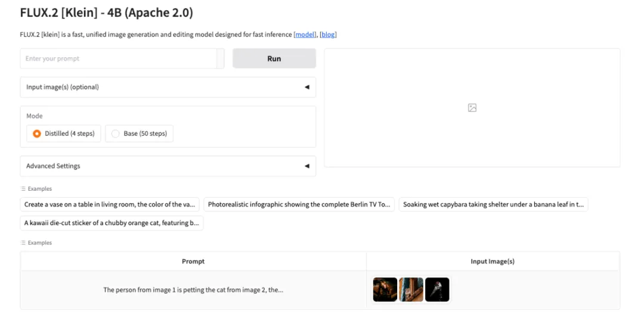Screen dimensions: 644x317
Task: Choose the 'Create a vase on a table' example
Action: coord(110,204)
